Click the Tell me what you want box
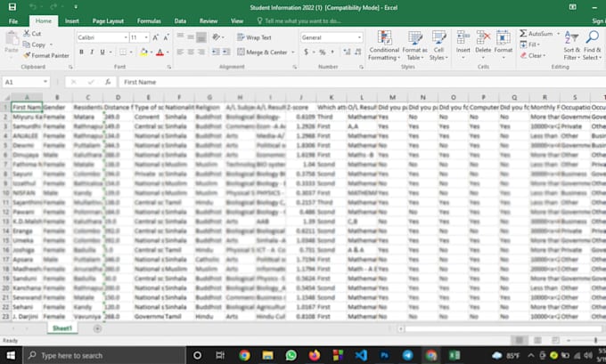 (x=299, y=20)
